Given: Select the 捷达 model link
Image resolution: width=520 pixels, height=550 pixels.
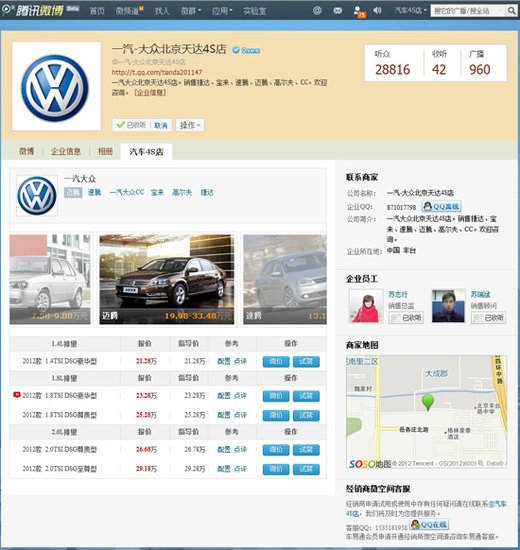Looking at the screenshot, I should [x=207, y=192].
